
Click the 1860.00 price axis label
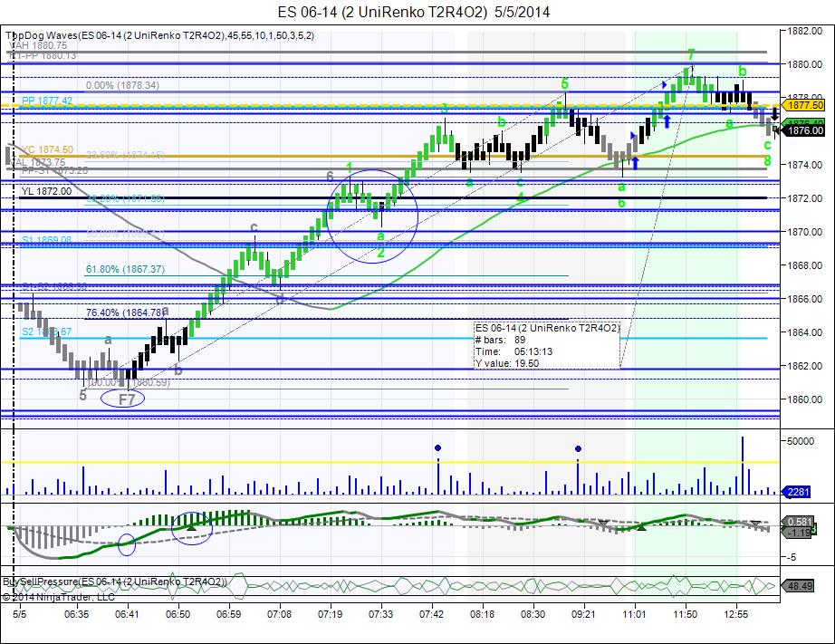pos(804,399)
